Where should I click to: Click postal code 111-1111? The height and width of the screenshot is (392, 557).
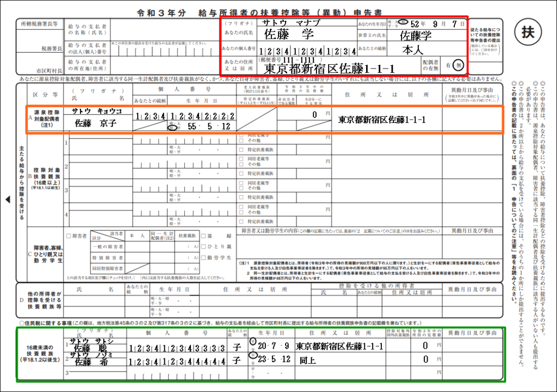click(x=299, y=60)
